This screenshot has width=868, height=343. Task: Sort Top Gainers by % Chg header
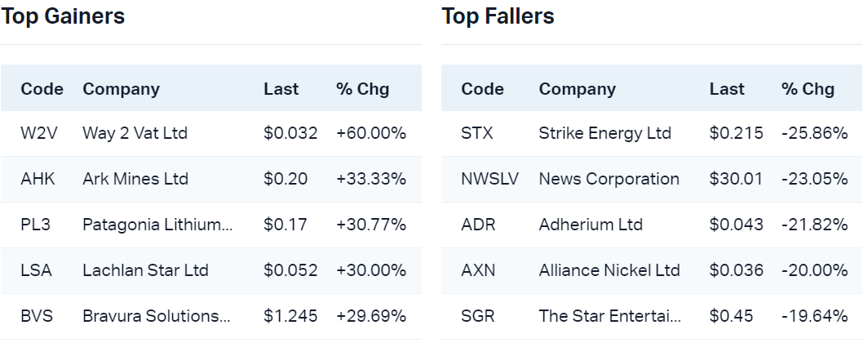(362, 89)
